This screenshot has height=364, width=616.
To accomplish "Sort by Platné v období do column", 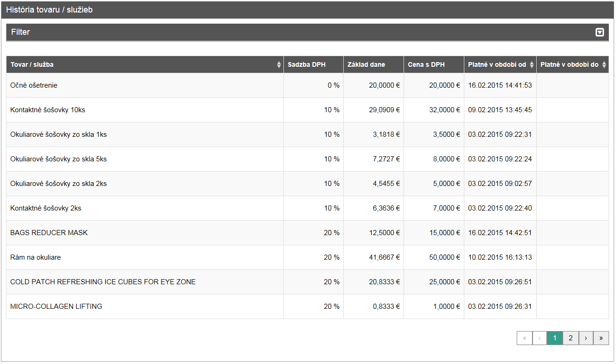I will pyautogui.click(x=572, y=64).
